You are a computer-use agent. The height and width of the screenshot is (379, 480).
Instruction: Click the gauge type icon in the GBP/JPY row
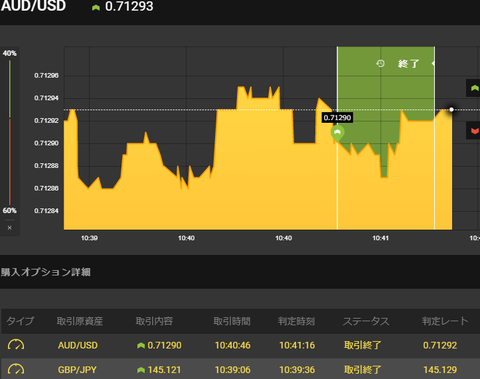(16, 369)
